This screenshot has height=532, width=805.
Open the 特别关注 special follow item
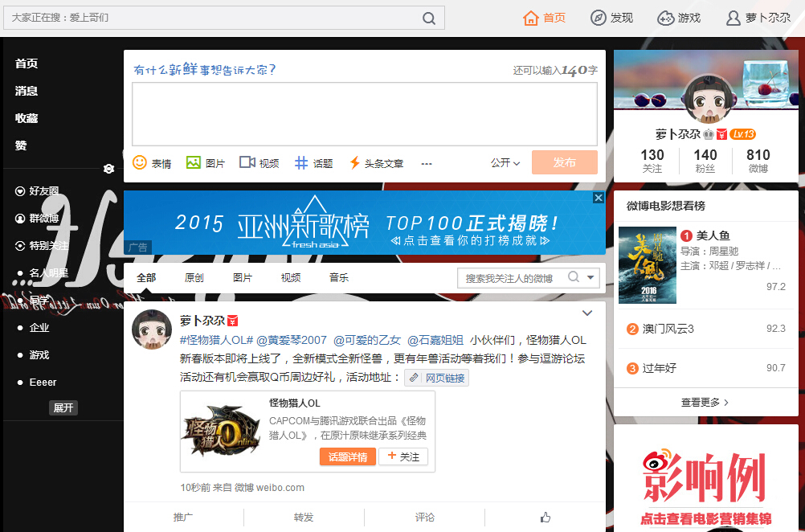point(42,245)
